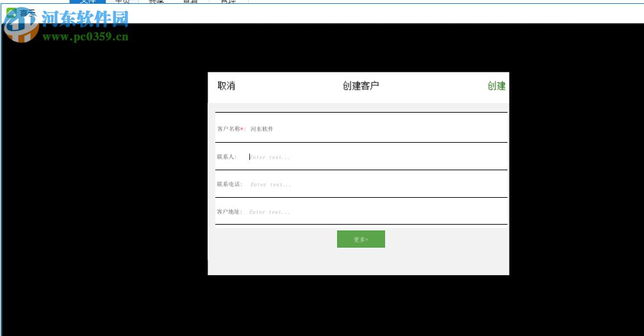Focus the 联系人 text field
Image resolution: width=644 pixels, height=336 pixels.
click(x=377, y=157)
